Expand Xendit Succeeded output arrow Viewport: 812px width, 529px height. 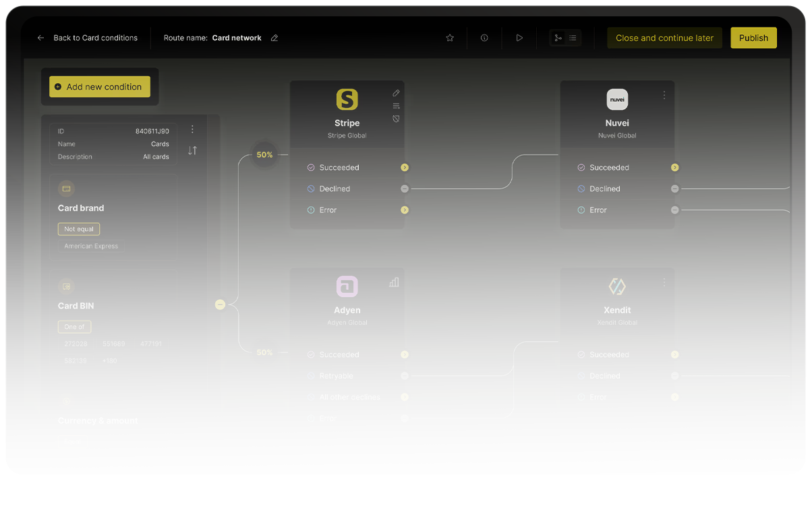tap(674, 354)
